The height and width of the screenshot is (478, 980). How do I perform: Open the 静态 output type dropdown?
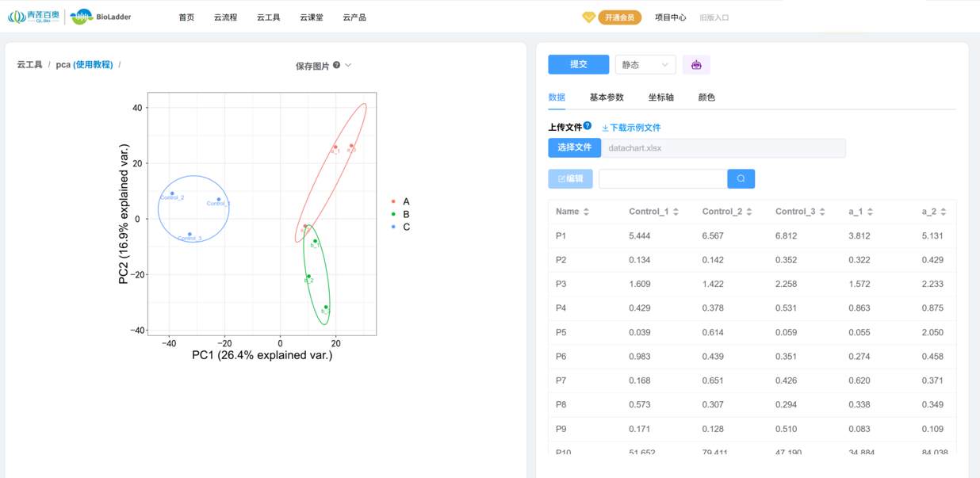coord(645,64)
